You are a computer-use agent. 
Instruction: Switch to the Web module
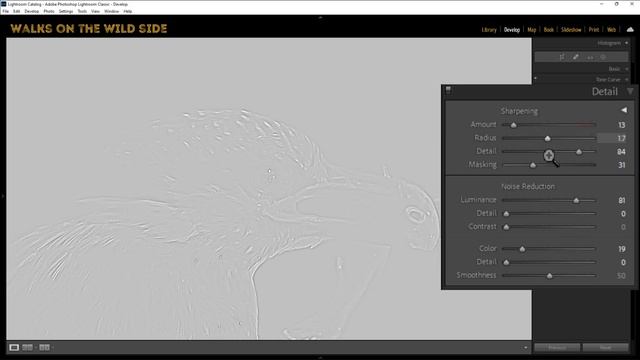pyautogui.click(x=611, y=30)
